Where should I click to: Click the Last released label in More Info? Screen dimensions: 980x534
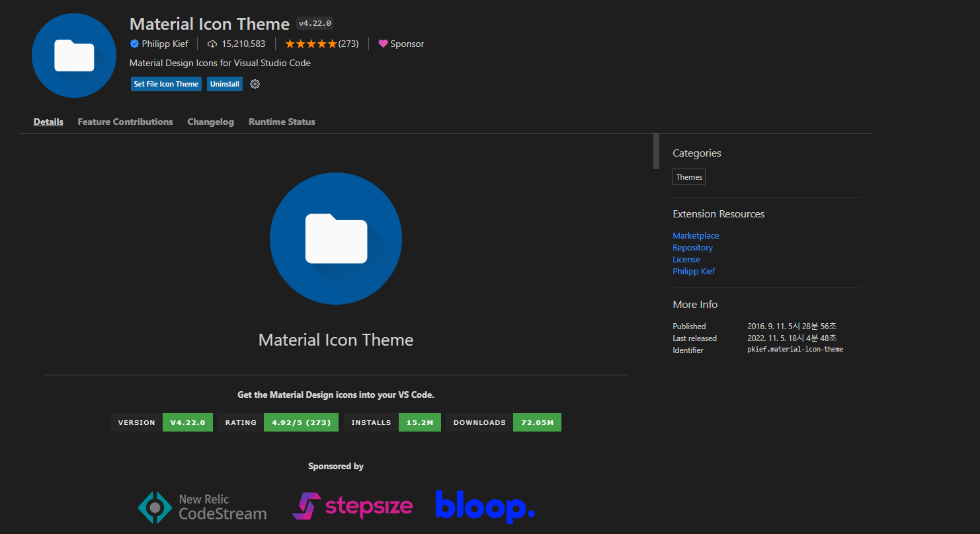694,338
